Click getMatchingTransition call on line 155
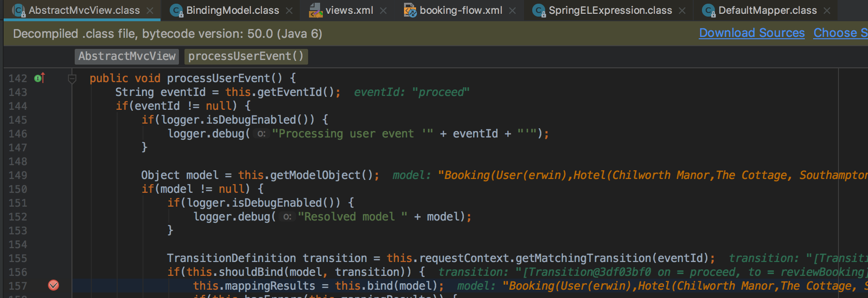Image resolution: width=868 pixels, height=298 pixels. point(612,258)
